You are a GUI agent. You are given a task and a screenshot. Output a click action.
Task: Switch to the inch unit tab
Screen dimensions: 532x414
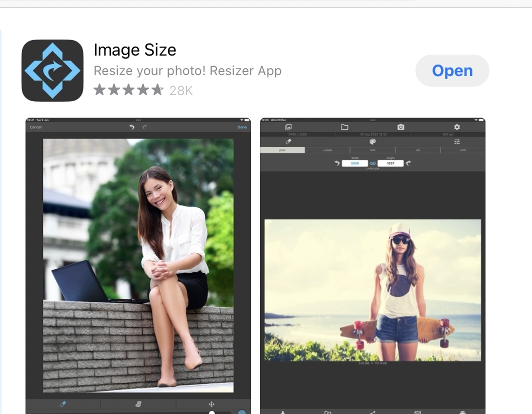click(463, 150)
